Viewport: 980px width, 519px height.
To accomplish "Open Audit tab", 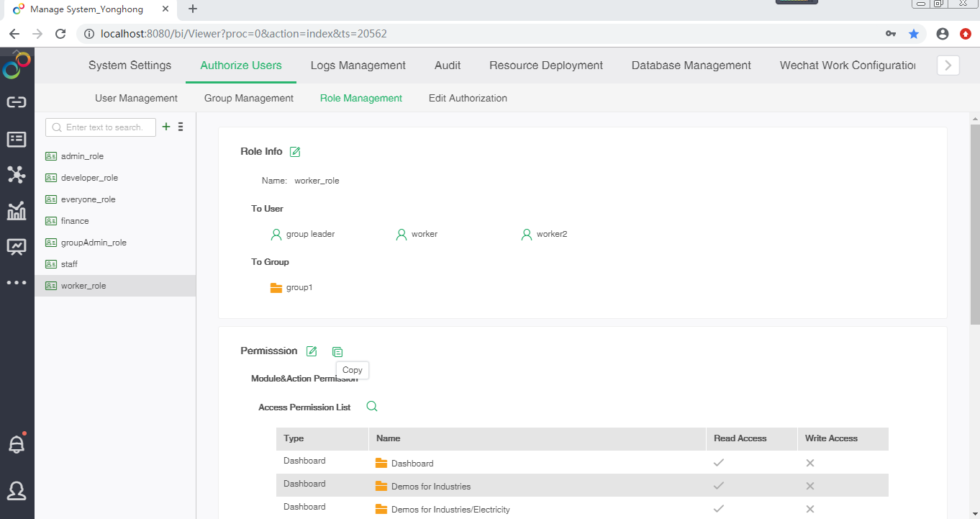I will 448,66.
